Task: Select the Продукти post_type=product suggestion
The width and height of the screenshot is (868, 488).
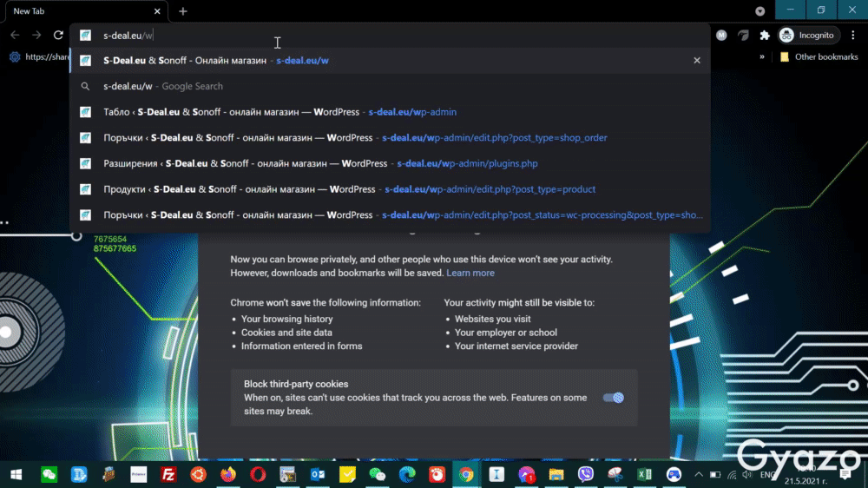Action: click(x=390, y=189)
